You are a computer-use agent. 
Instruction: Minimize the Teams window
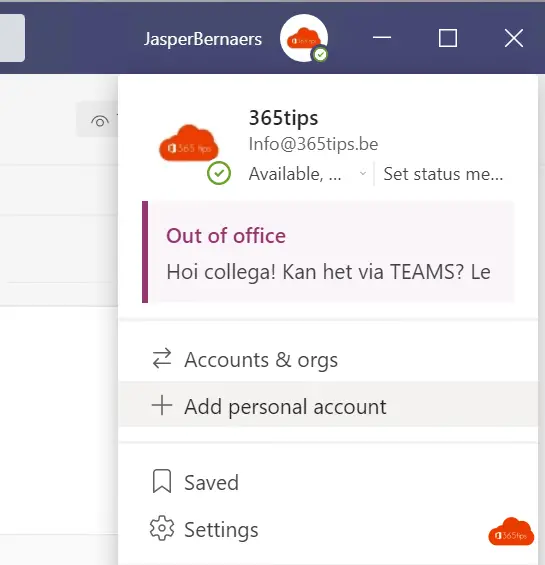(x=382, y=37)
